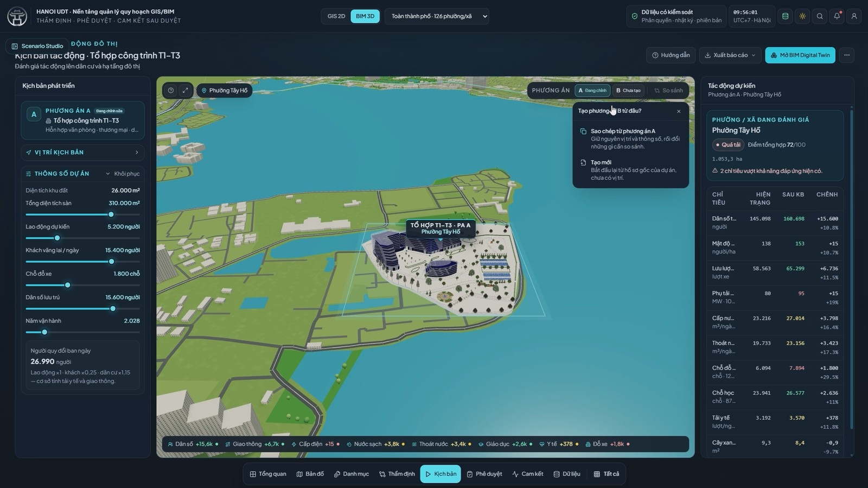The image size is (868, 488).
Task: Toggle light theme with sun icon
Action: [x=802, y=16]
